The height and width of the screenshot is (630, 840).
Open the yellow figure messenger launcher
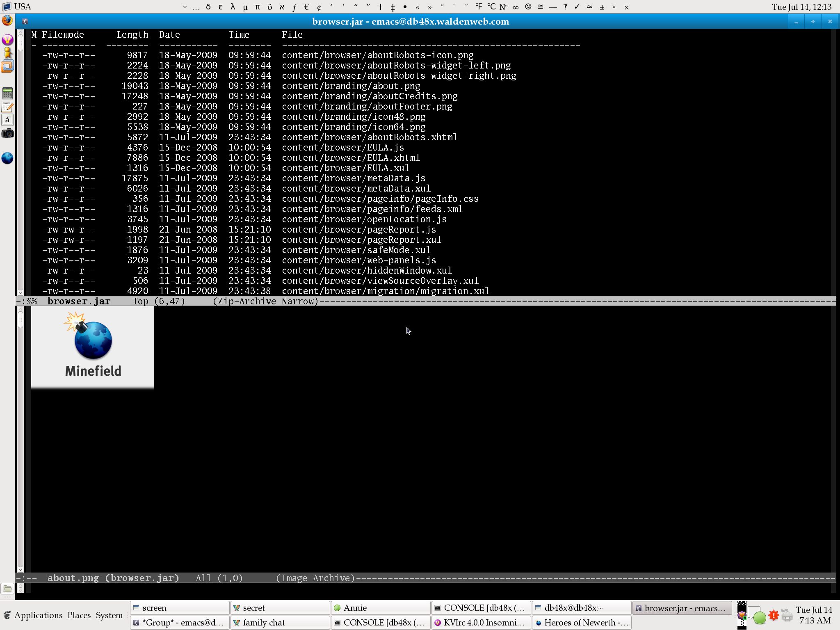pos(7,53)
